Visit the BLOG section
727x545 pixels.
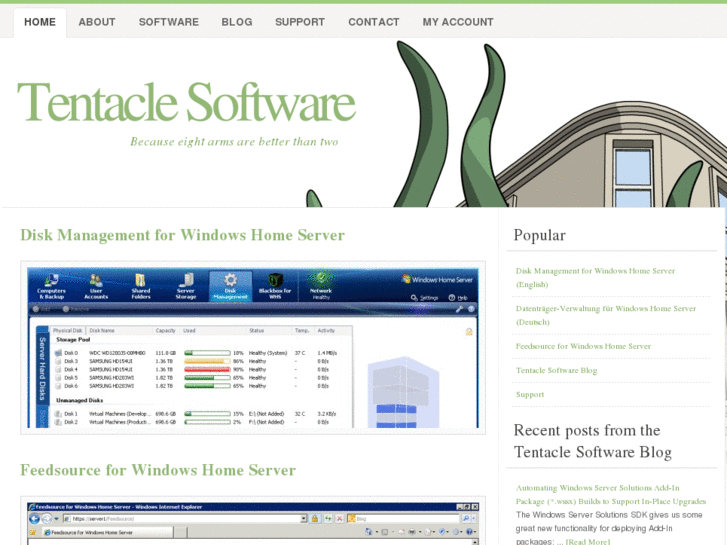[x=237, y=22]
